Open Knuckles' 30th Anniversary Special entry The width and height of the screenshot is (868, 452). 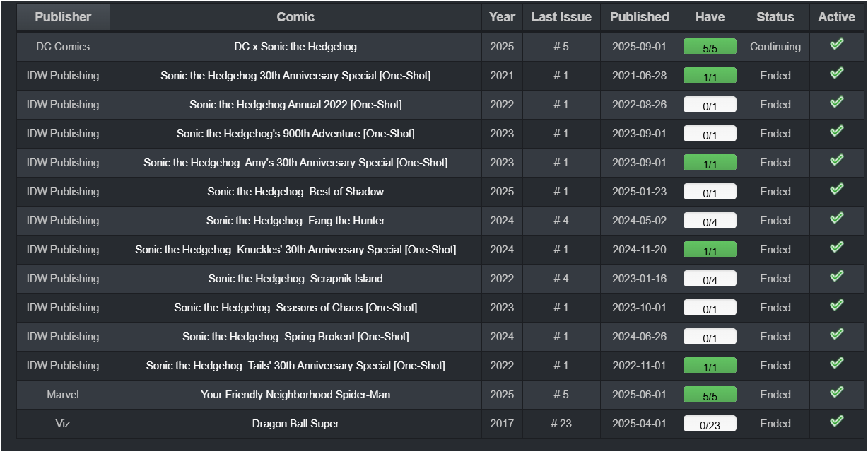click(295, 250)
